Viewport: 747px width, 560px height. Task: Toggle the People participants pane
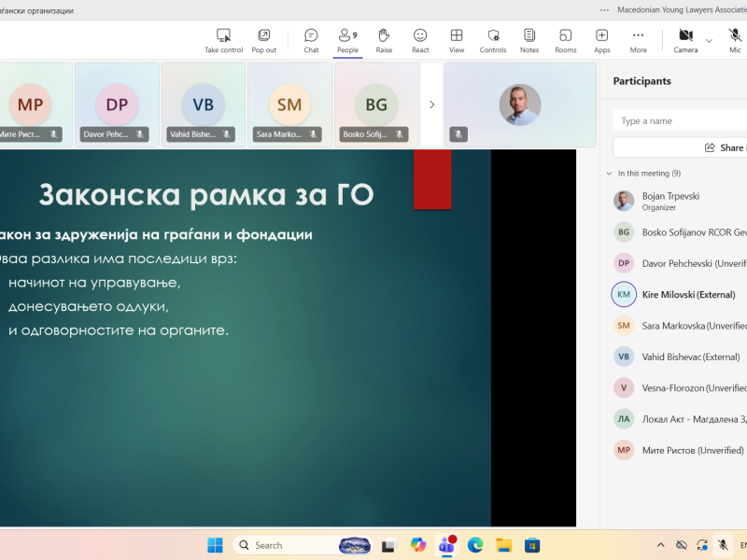pyautogui.click(x=347, y=40)
